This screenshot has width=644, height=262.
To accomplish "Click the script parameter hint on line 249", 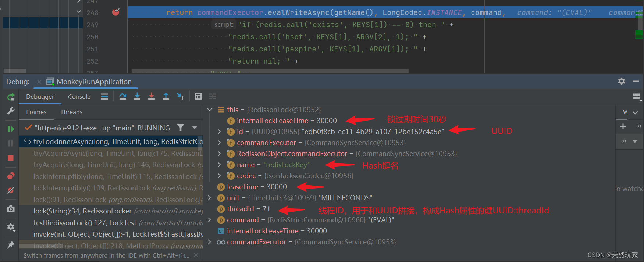I will pos(224,25).
